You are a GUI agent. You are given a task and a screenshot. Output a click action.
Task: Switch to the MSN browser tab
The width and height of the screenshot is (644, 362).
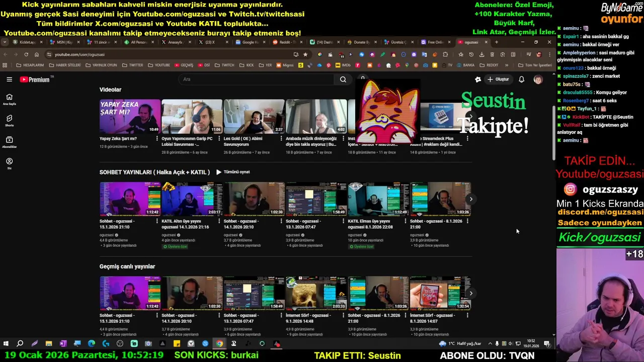tap(64, 42)
